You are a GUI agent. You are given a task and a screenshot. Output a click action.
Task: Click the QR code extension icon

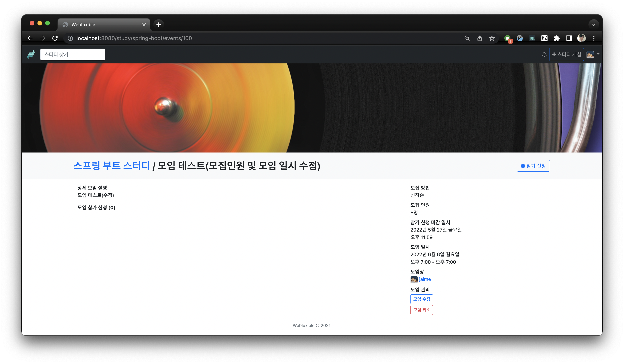click(544, 38)
